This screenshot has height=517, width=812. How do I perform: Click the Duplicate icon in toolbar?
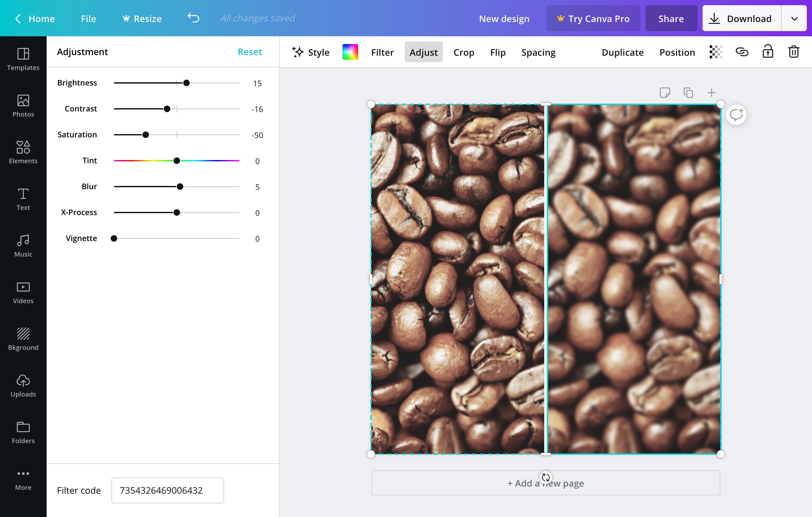pyautogui.click(x=688, y=92)
